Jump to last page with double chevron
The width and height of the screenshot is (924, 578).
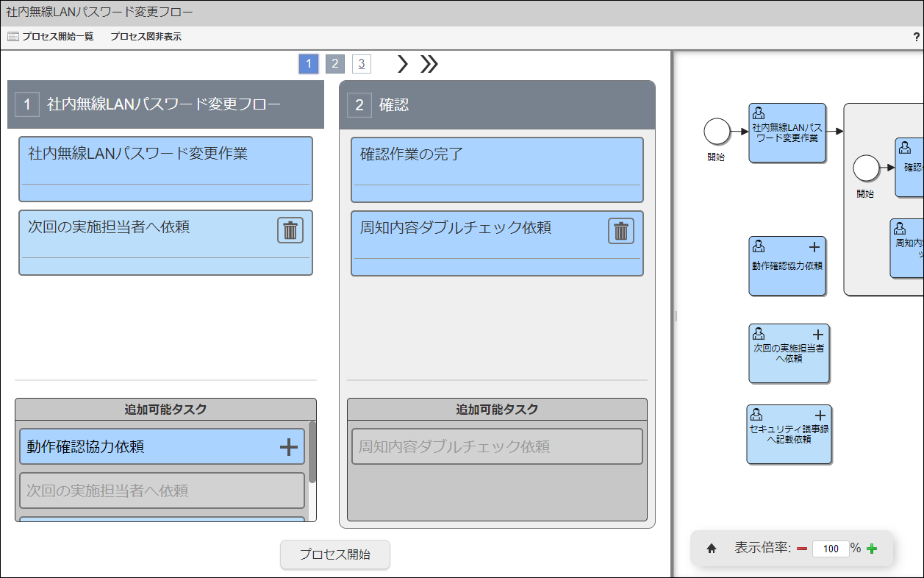click(x=429, y=65)
